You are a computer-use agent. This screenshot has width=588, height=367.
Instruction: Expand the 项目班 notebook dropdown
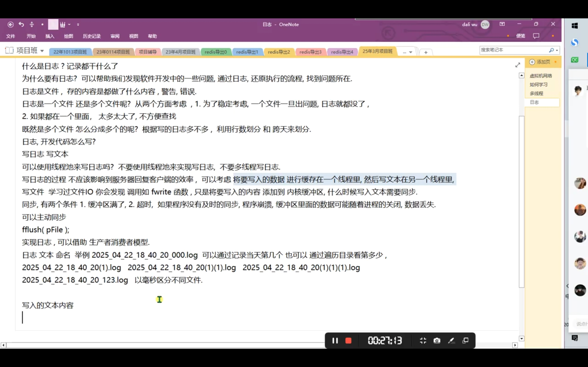[x=42, y=51]
